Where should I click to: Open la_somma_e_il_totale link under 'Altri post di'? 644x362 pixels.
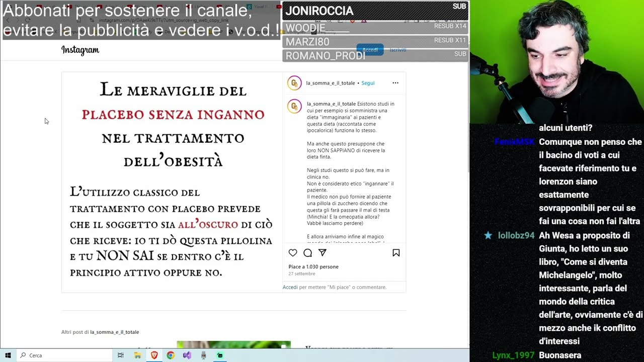[114, 332]
